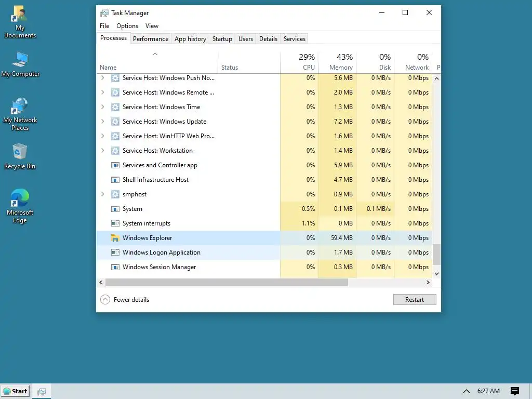
Task: Expand Service Host: Windows Push Notifications row
Action: pos(102,78)
